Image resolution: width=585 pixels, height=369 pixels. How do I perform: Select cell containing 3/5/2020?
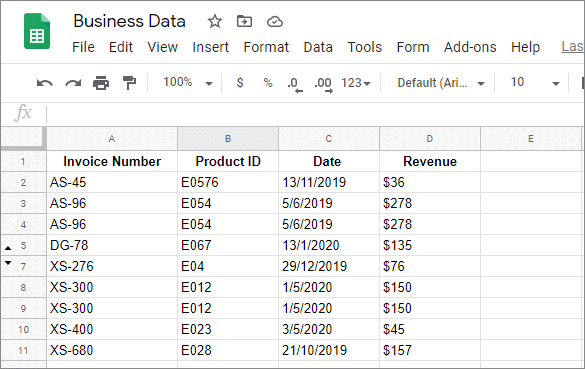tap(329, 329)
